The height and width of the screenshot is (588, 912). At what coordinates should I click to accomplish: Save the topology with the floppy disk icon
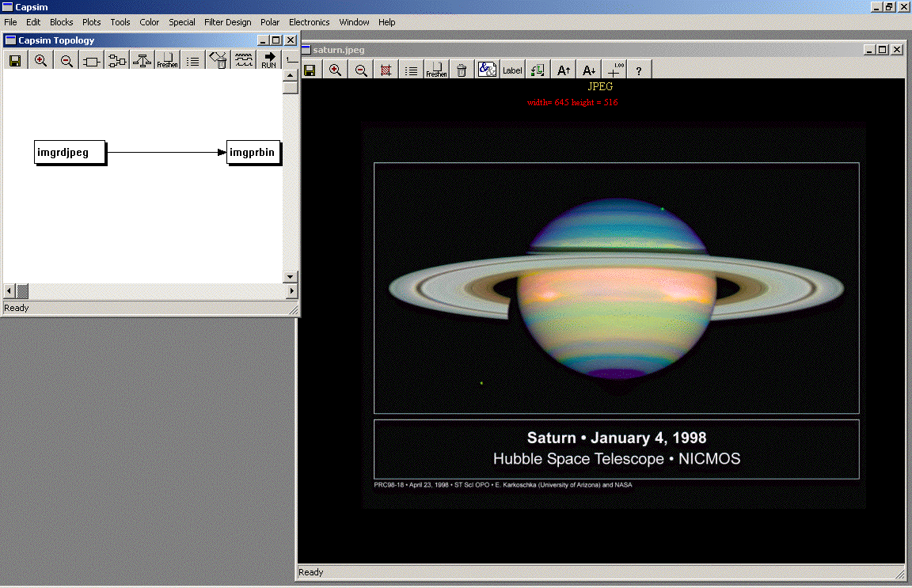[15, 60]
